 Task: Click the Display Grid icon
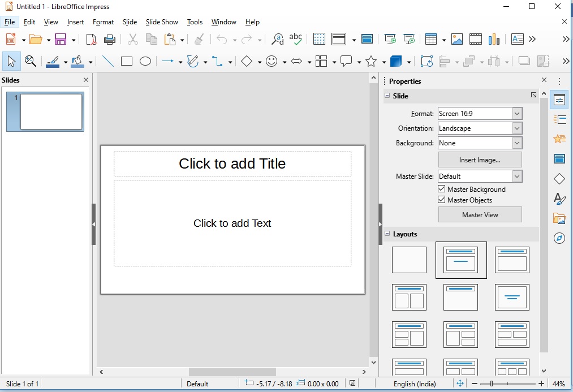tap(319, 39)
